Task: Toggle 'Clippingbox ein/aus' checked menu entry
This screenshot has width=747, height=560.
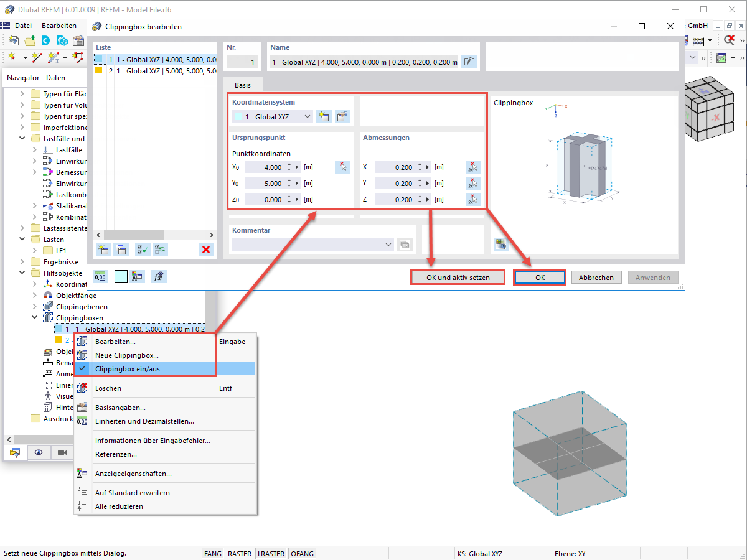Action: pos(164,369)
